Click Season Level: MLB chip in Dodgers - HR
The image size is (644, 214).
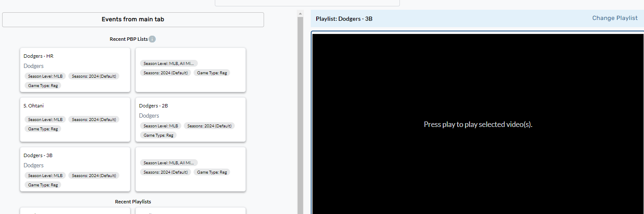[45, 76]
